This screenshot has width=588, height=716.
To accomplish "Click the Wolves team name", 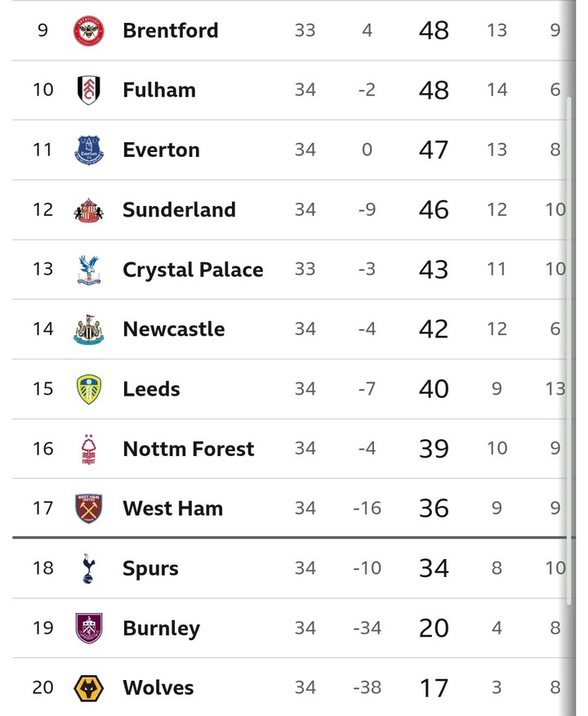I will point(158,687).
